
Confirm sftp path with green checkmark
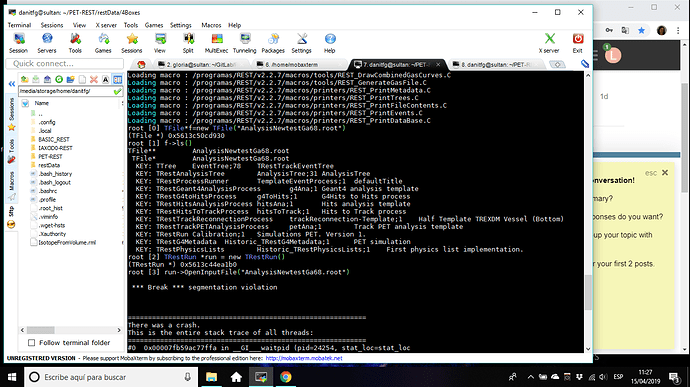[x=117, y=91]
